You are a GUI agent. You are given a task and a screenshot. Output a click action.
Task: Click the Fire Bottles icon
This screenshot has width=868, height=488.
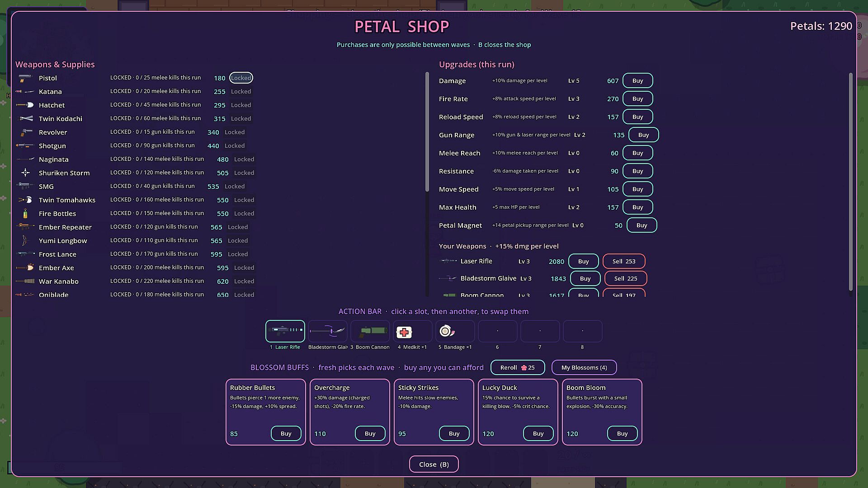pyautogui.click(x=25, y=214)
